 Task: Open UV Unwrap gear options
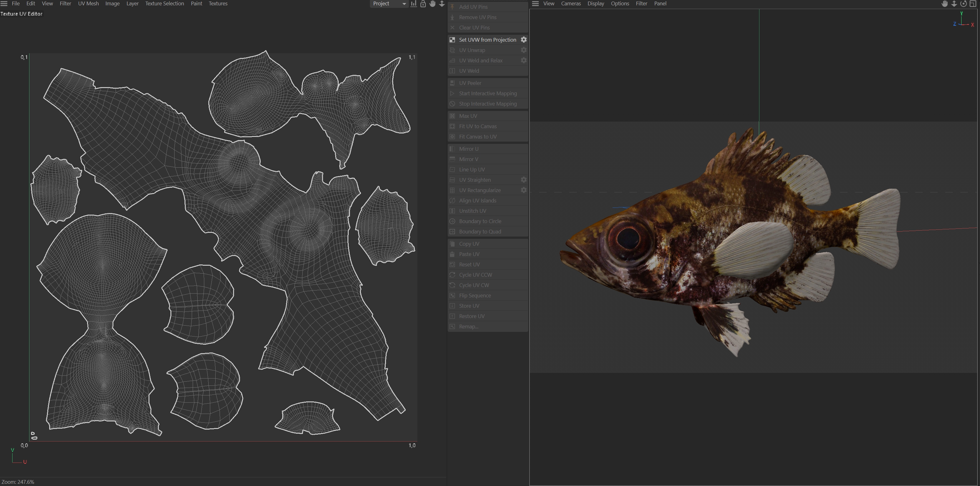pos(524,50)
